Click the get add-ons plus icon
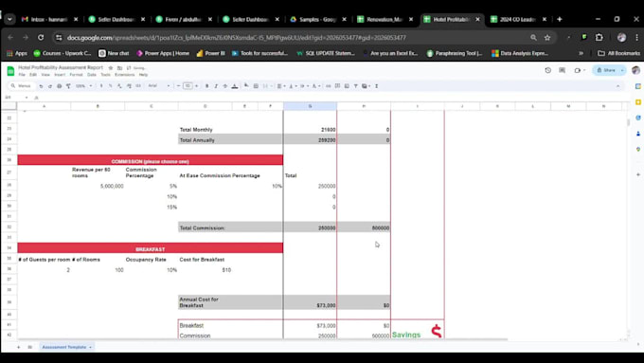The width and height of the screenshot is (644, 363). coord(637,174)
